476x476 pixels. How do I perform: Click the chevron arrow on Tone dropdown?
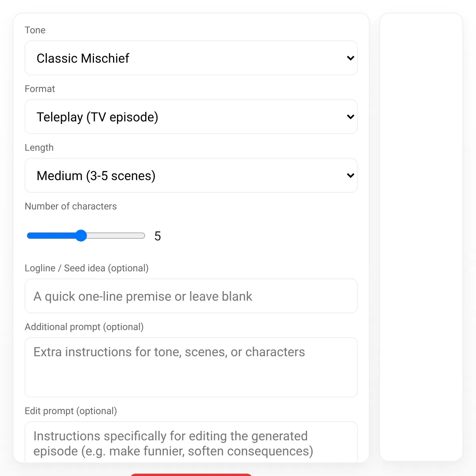[x=350, y=58]
